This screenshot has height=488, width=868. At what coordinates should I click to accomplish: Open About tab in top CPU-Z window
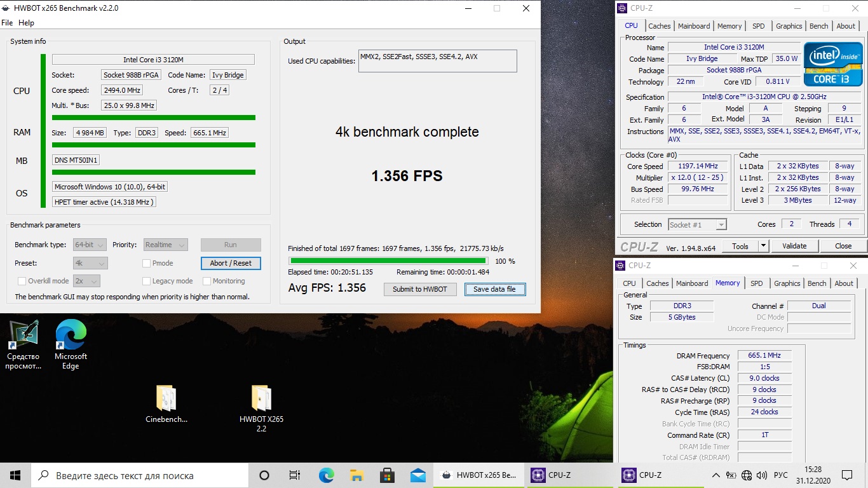coord(846,26)
